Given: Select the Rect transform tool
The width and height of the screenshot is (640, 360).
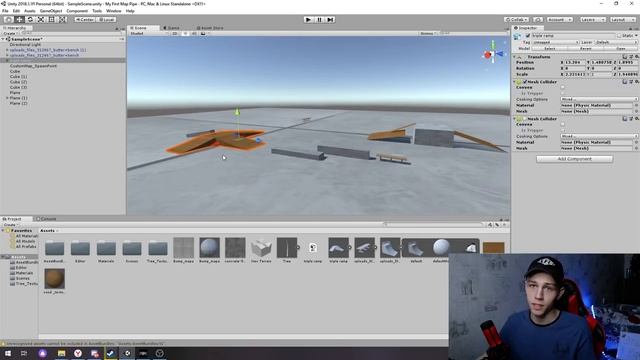Looking at the screenshot, I should [x=51, y=20].
